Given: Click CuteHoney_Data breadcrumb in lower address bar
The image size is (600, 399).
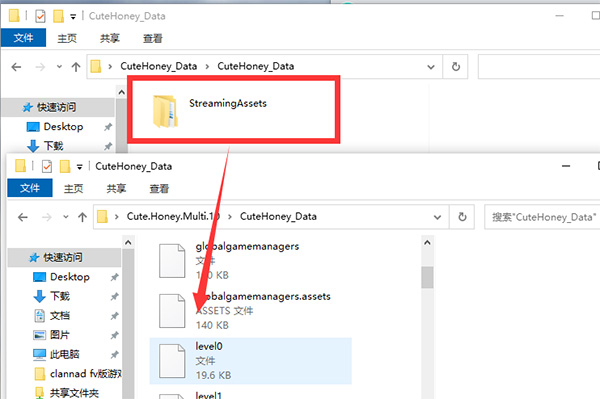Looking at the screenshot, I should click(278, 217).
